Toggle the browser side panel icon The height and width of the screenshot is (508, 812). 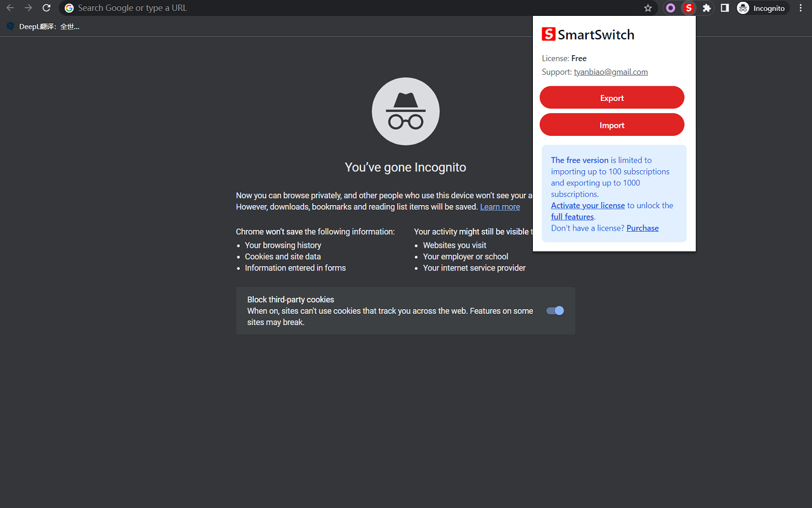(x=724, y=8)
